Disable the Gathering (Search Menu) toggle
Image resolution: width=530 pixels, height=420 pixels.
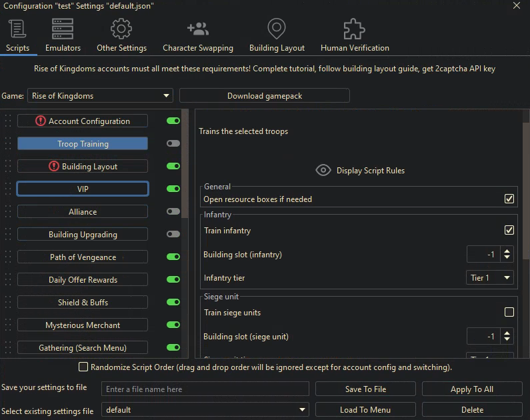point(173,347)
